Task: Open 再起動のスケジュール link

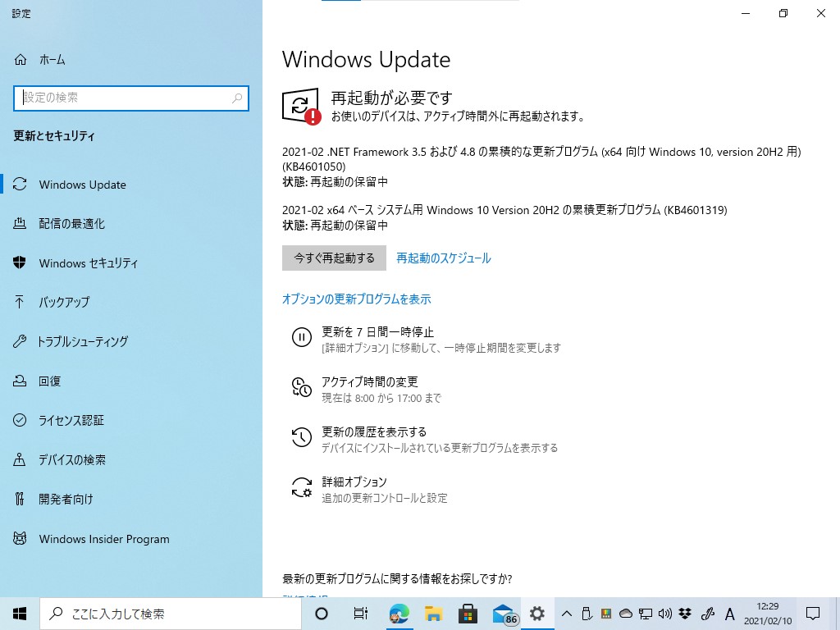Action: coord(444,258)
